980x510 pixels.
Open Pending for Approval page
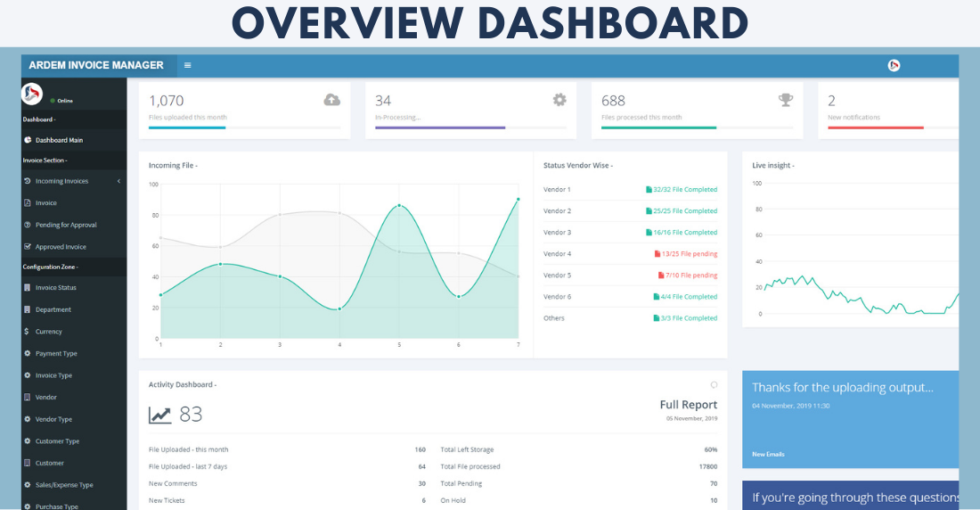[x=65, y=225]
